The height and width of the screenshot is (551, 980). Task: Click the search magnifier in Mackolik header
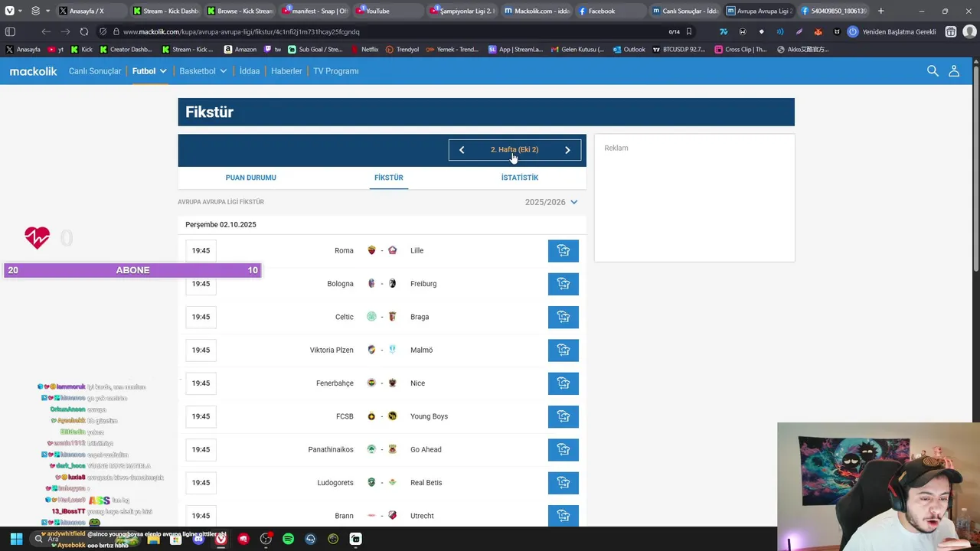(x=933, y=70)
